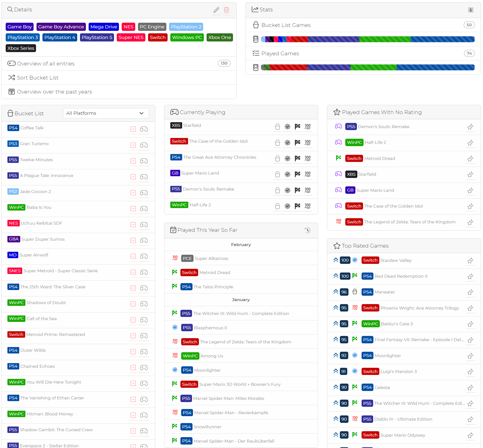The image size is (483, 448).
Task: Click star icon next to Maneater
Action: (470, 292)
